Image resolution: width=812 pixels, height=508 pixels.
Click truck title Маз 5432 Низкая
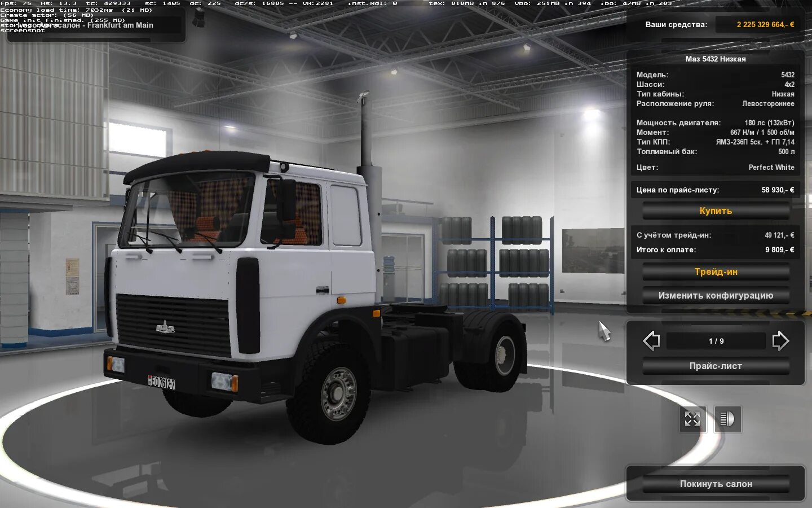click(x=716, y=59)
